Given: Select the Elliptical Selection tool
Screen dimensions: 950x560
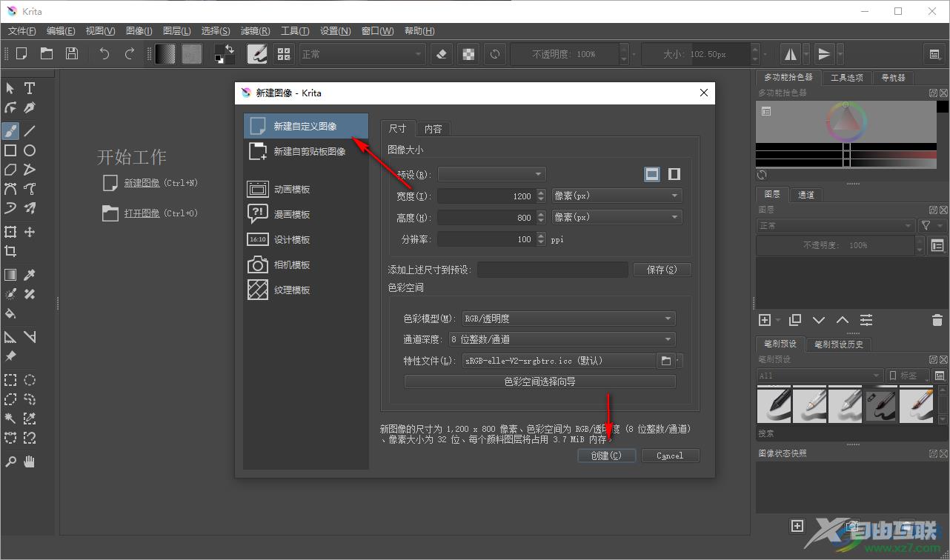Looking at the screenshot, I should click(30, 380).
